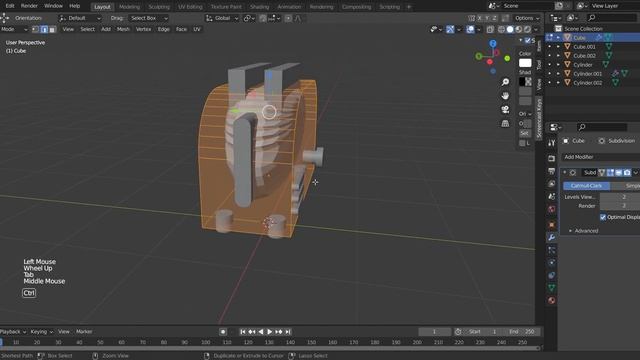This screenshot has height=360, width=640.
Task: Open the World properties tab icon
Action: coord(551,209)
